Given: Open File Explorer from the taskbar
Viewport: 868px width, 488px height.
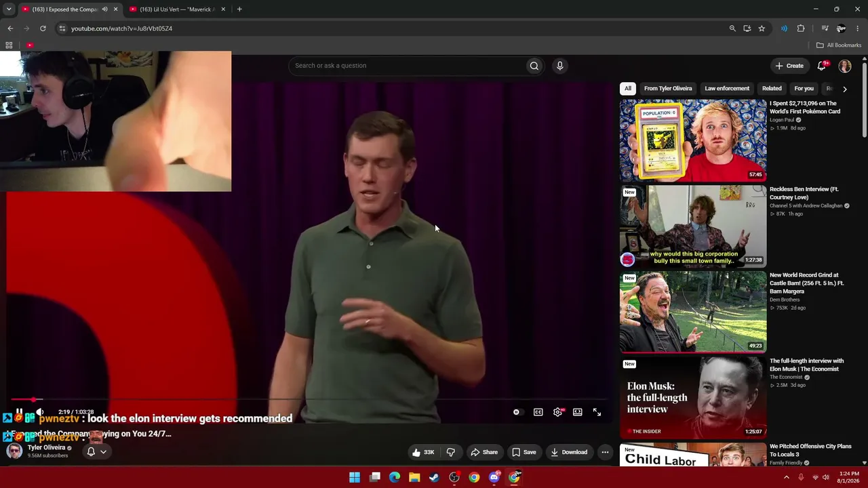Looking at the screenshot, I should [414, 478].
